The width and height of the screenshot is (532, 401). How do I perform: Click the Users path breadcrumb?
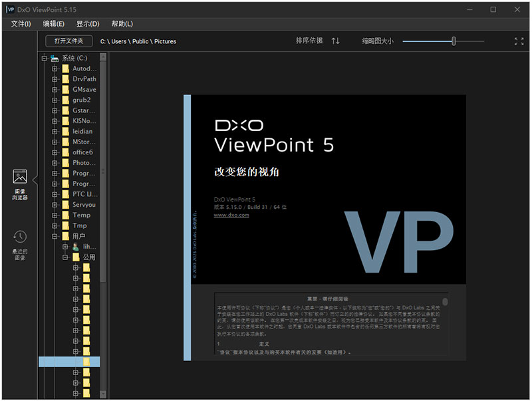click(x=119, y=41)
